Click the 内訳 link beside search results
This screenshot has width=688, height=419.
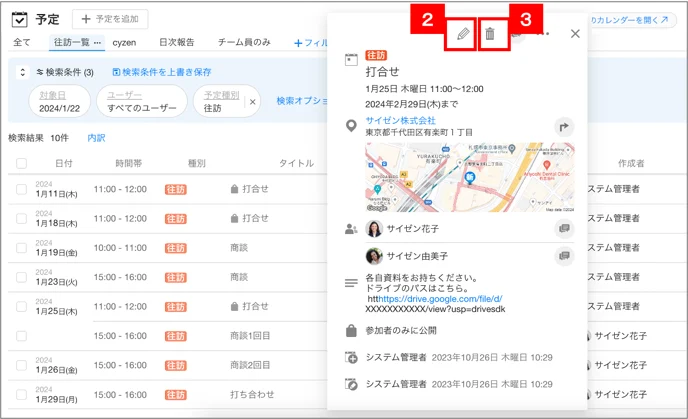point(96,138)
